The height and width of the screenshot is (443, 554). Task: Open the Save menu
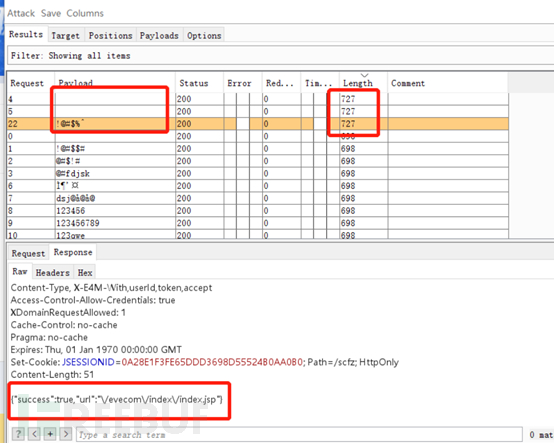click(51, 13)
